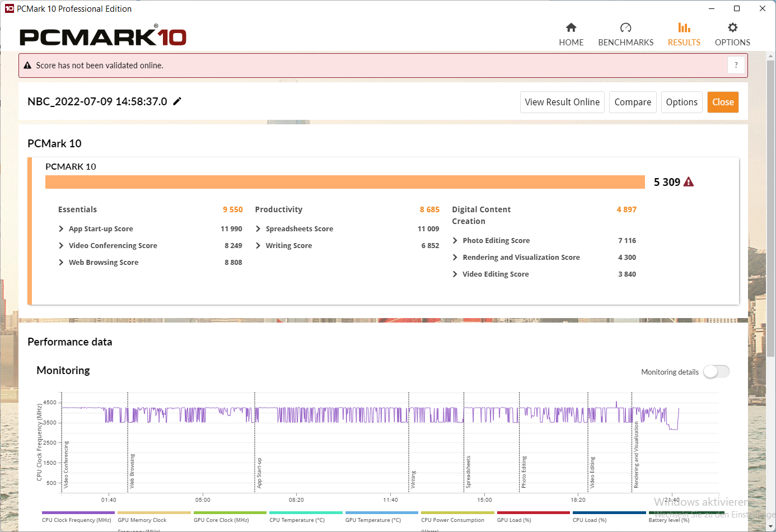The height and width of the screenshot is (532, 776).
Task: Click the result name NBC_2022-07-09 14:58:37.0
Action: pos(97,101)
